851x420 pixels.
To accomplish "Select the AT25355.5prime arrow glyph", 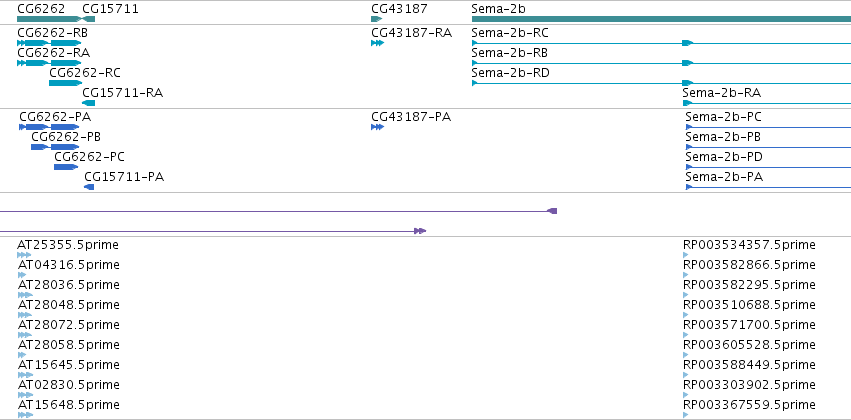I will point(24,255).
